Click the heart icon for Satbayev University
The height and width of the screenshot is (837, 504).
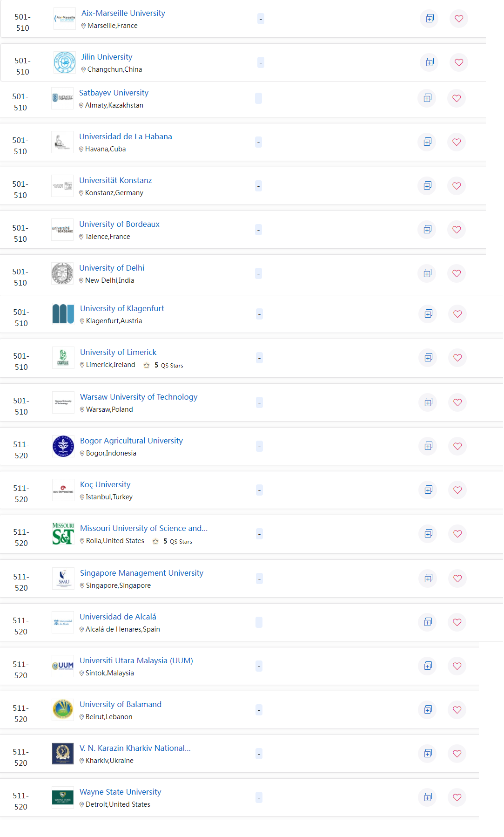(457, 98)
